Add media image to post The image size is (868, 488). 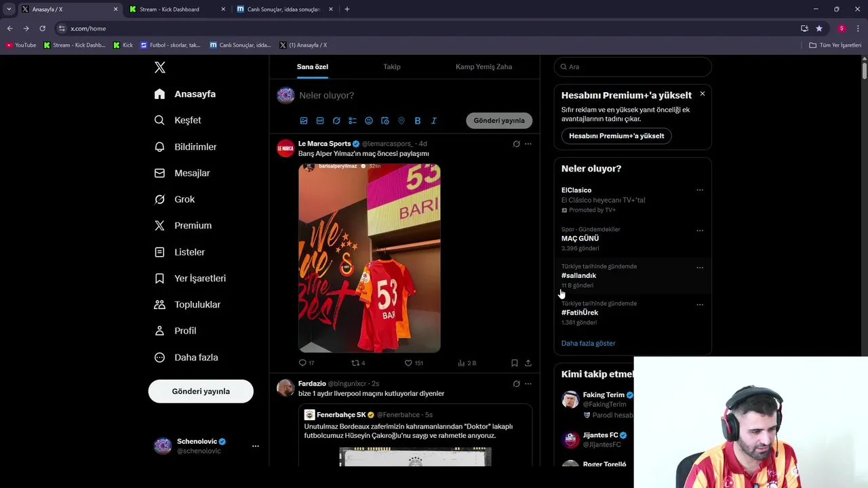point(304,121)
